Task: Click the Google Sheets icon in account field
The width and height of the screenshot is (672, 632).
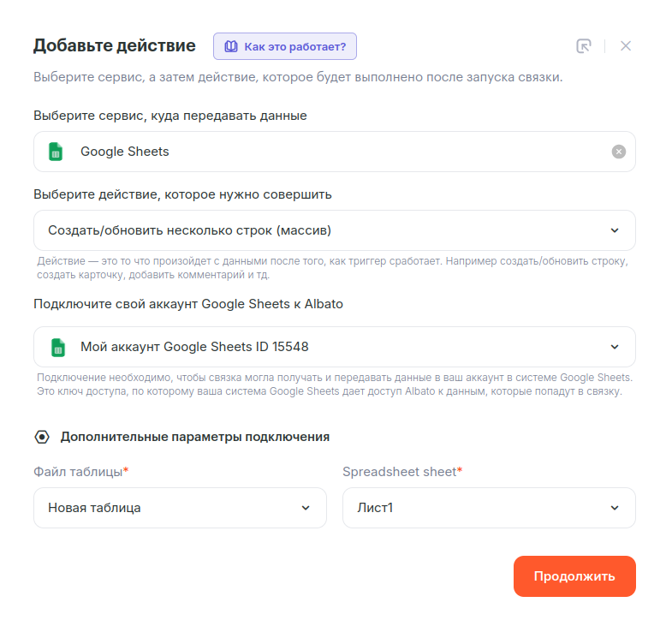Action: tap(56, 347)
